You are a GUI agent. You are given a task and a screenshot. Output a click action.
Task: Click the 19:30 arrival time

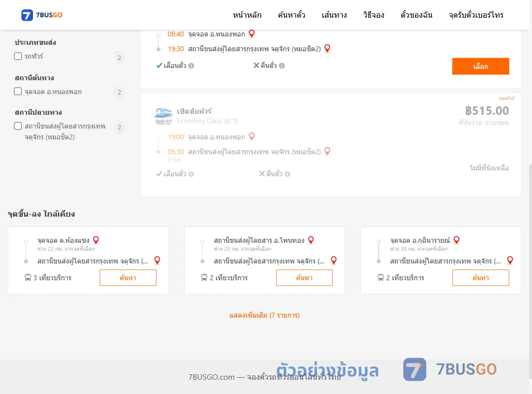click(x=176, y=49)
